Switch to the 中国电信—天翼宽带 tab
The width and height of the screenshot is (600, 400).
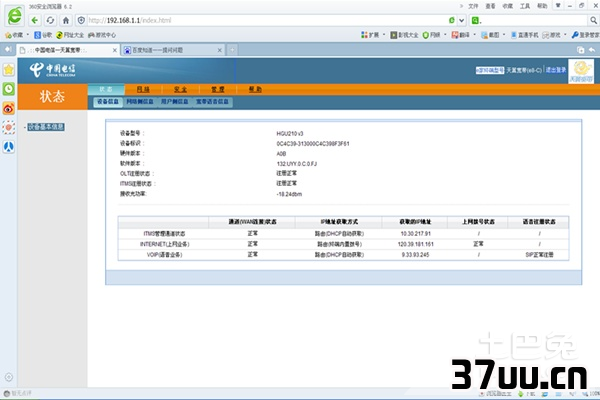click(67, 50)
